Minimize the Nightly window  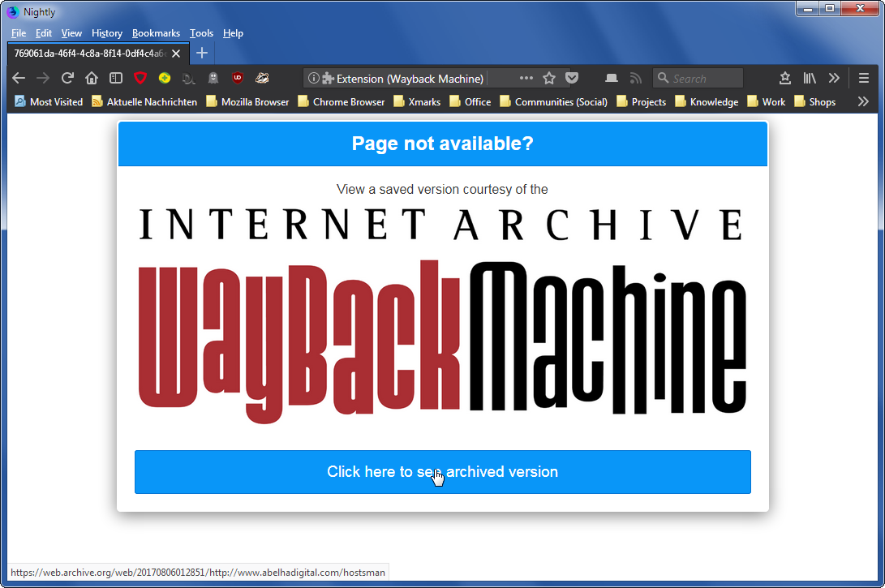coord(809,8)
